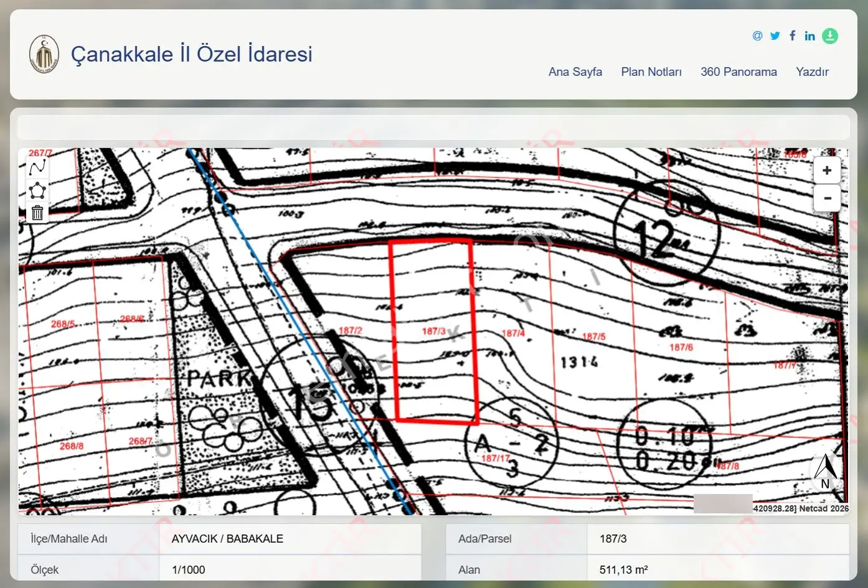The width and height of the screenshot is (868, 588).
Task: Share the page on Twitter
Action: point(775,35)
